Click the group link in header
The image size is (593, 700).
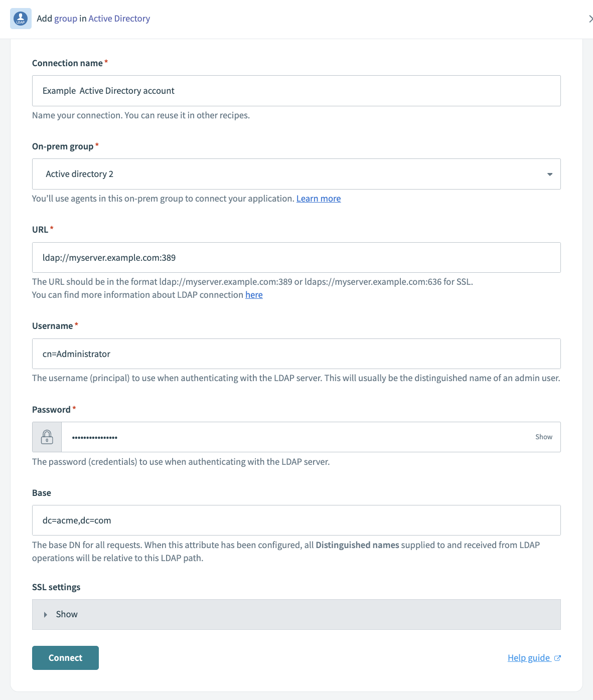[x=66, y=19]
